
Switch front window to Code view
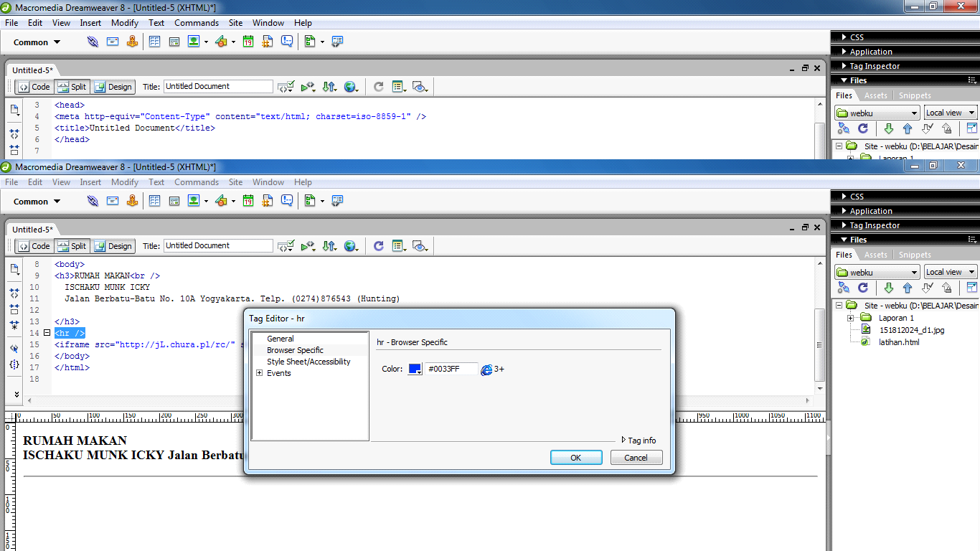34,246
